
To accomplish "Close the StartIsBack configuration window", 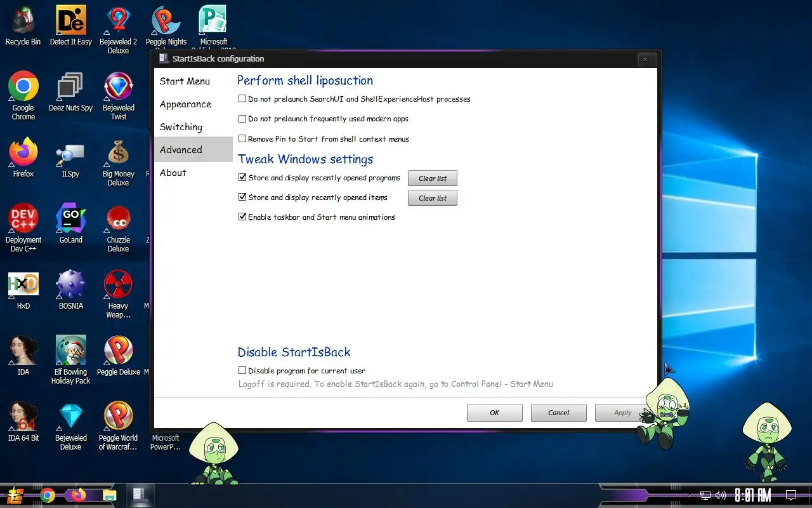I will [645, 59].
